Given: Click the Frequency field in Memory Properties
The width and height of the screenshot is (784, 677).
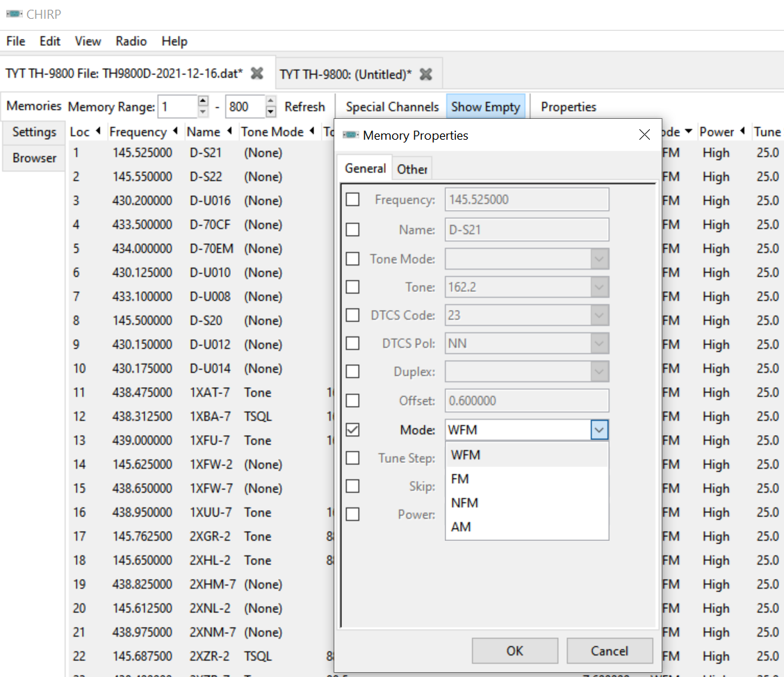Looking at the screenshot, I should pos(527,199).
